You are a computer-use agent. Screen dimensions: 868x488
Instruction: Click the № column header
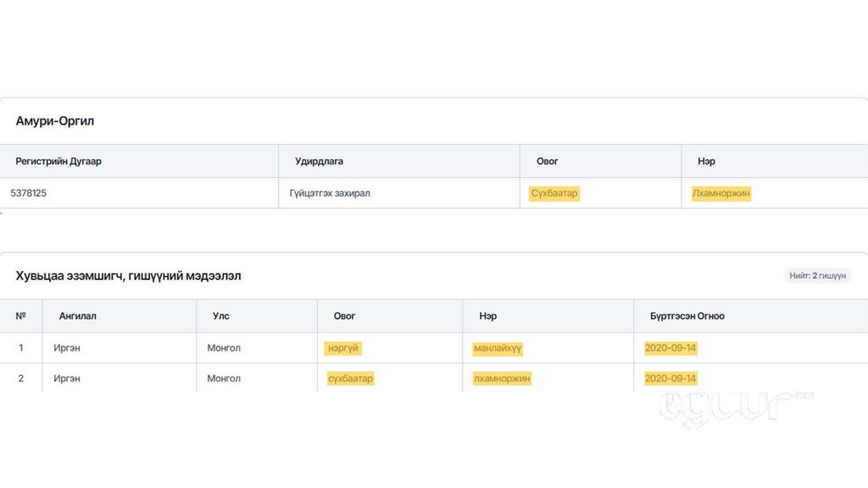click(x=20, y=316)
